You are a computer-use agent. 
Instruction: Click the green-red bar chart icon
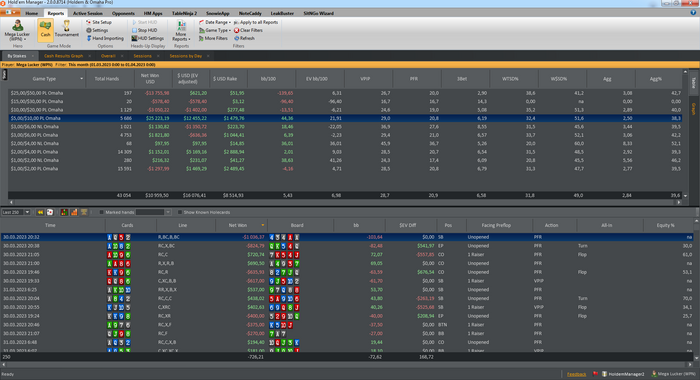click(x=64, y=212)
